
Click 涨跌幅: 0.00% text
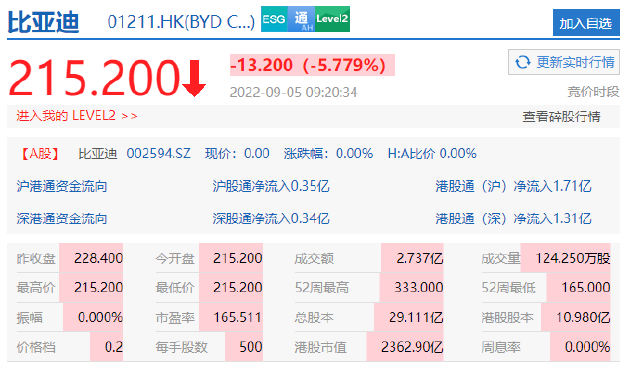coord(328,153)
